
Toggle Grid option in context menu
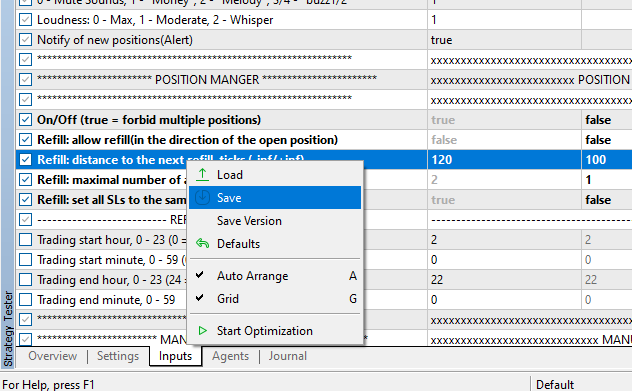(275, 299)
